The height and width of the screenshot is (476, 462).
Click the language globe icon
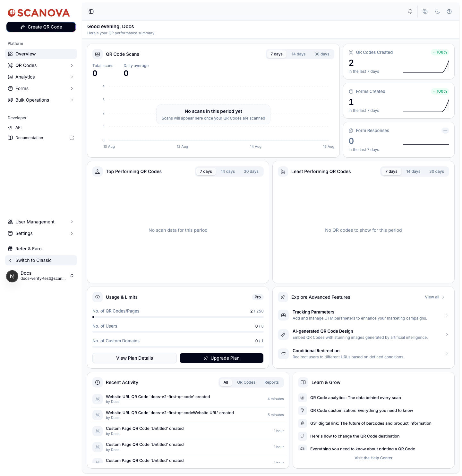click(425, 12)
